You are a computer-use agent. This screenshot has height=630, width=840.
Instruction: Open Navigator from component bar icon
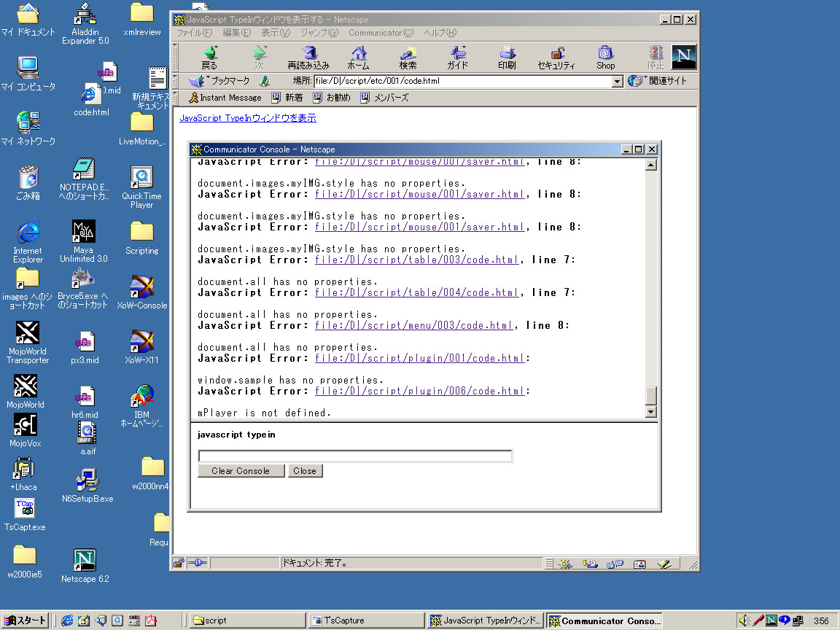coord(564,564)
